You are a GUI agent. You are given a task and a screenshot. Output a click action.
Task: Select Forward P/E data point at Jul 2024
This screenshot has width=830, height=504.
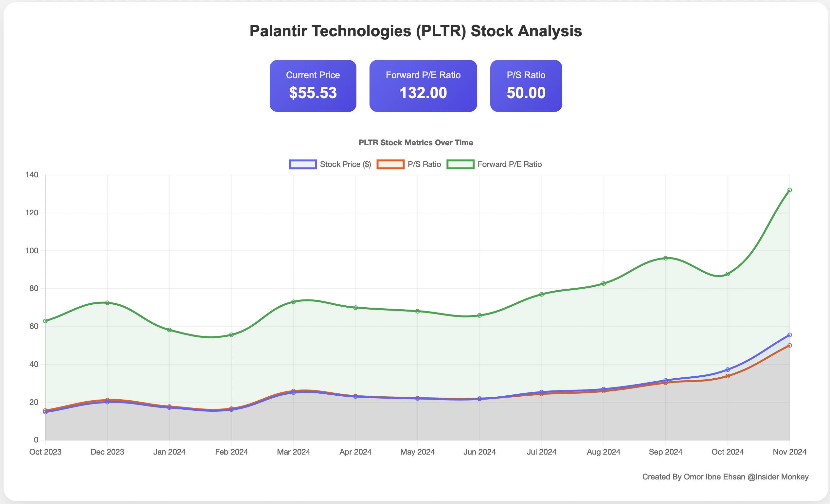[542, 294]
